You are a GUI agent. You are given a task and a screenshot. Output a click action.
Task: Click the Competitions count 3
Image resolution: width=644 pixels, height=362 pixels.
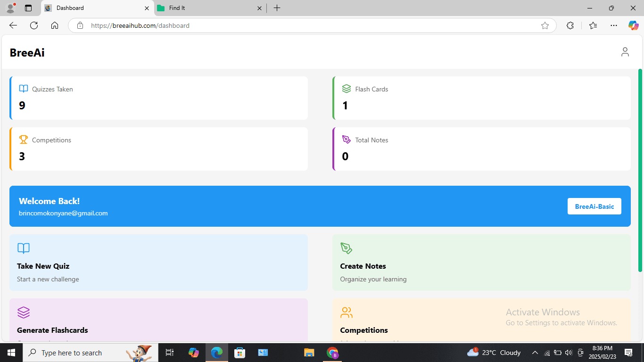coord(22,156)
